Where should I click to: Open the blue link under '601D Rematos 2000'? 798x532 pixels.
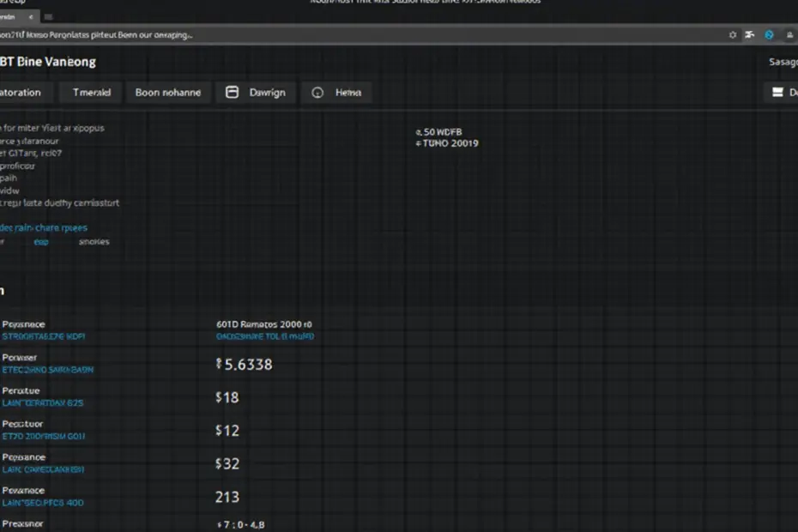(265, 336)
